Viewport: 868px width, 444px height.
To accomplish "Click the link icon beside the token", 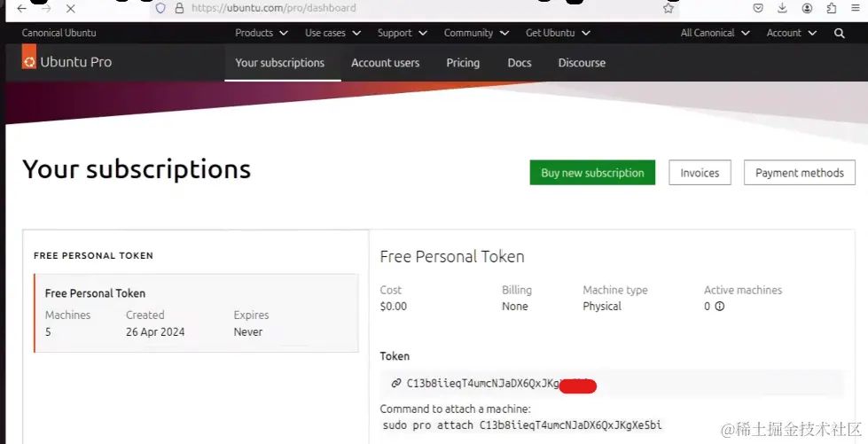I will (x=395, y=383).
